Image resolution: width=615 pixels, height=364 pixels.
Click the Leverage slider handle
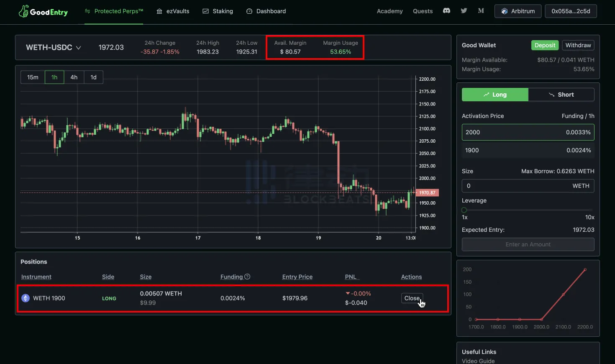click(464, 210)
